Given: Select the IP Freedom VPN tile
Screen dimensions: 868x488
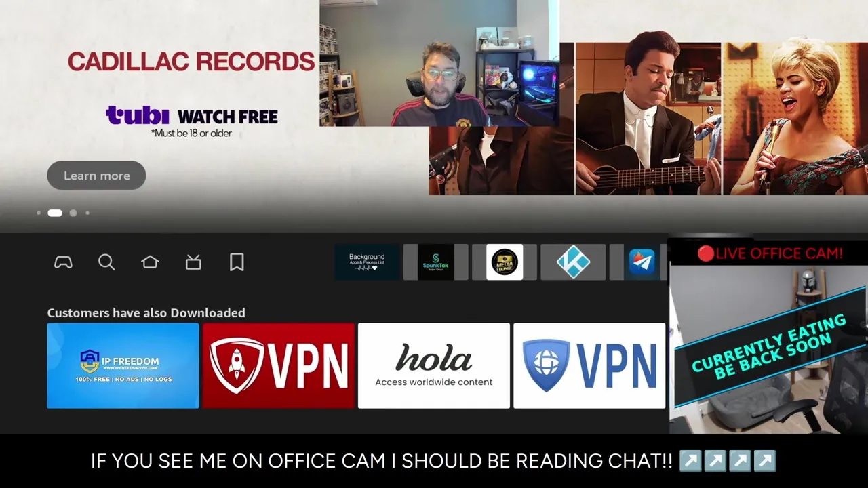Looking at the screenshot, I should pyautogui.click(x=123, y=366).
